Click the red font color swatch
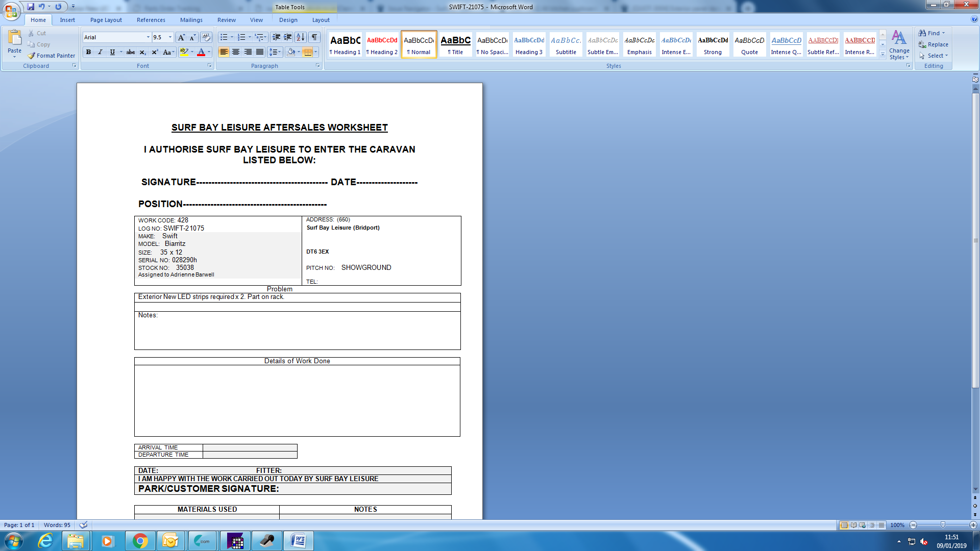 point(201,52)
